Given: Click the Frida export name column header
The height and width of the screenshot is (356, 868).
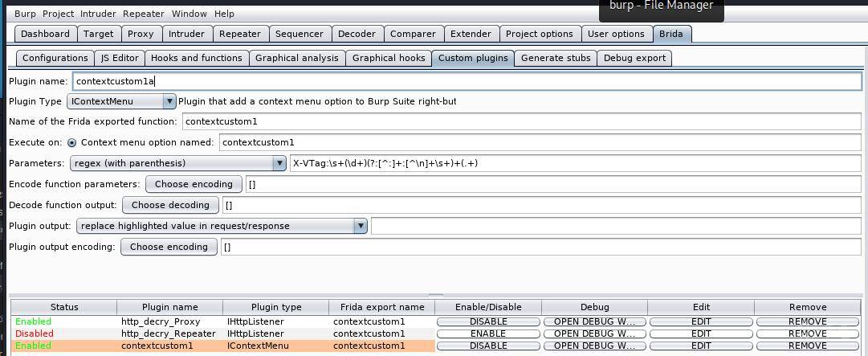Looking at the screenshot, I should click(x=382, y=307).
